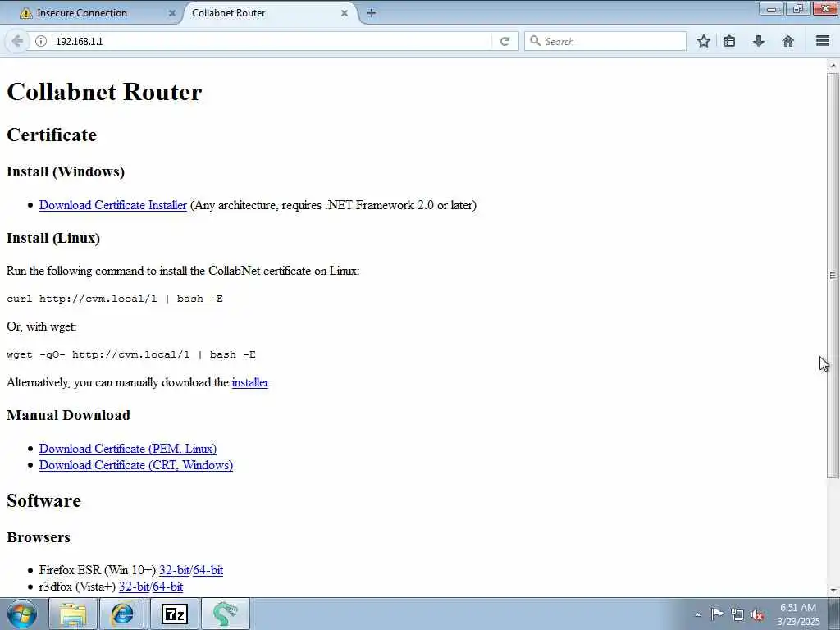Screen dimensions: 840x630
Task: Click the Manual Download heading
Action: coord(69,415)
